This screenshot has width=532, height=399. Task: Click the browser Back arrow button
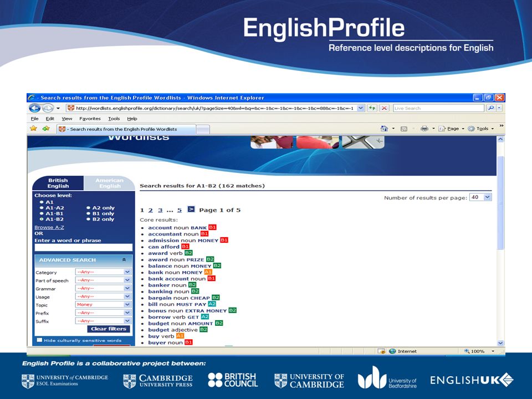34,108
